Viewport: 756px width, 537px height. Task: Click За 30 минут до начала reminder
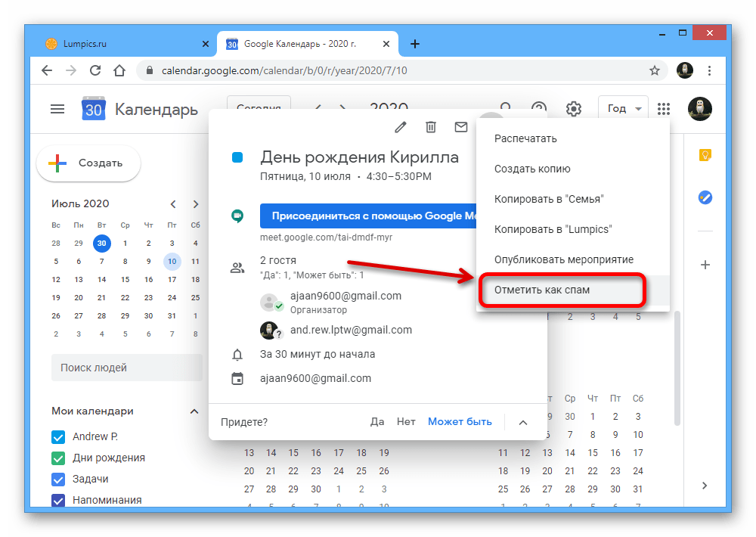[x=318, y=354]
